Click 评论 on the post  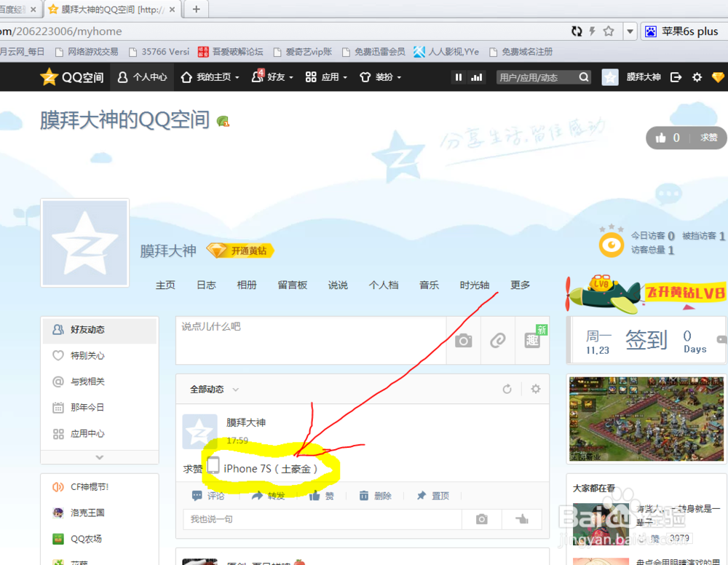[208, 496]
